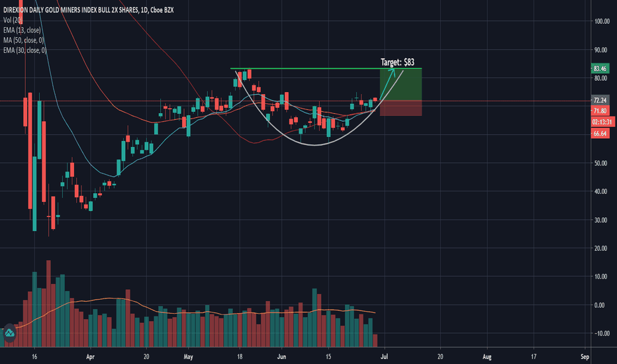Click the 30.00 price axis label

(x=600, y=220)
